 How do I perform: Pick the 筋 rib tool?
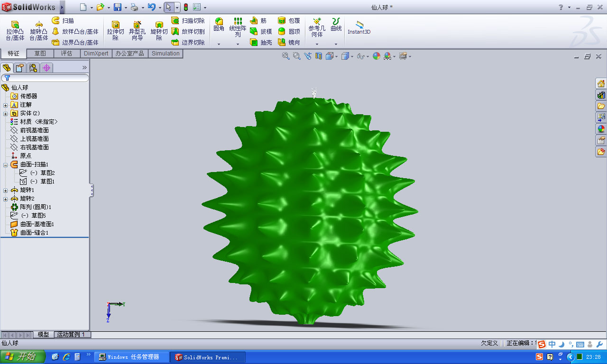point(258,21)
